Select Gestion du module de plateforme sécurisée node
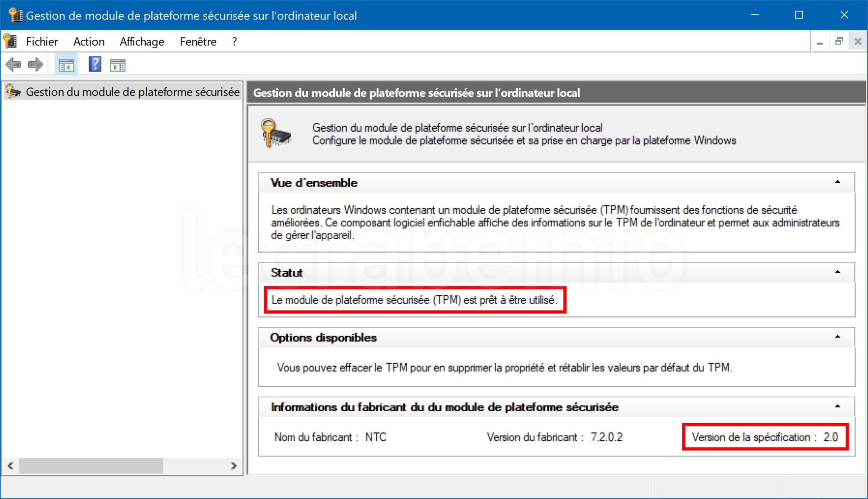This screenshot has height=499, width=868. (x=132, y=92)
